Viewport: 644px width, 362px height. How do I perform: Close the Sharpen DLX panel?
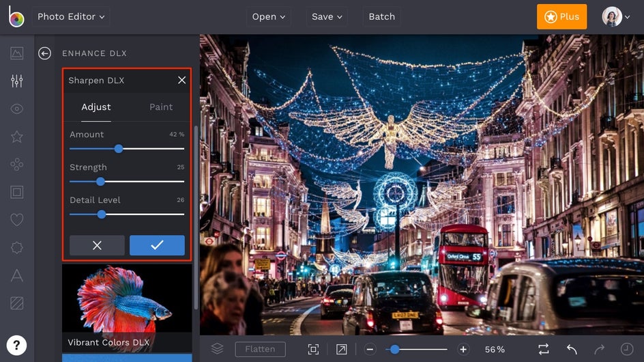point(181,80)
